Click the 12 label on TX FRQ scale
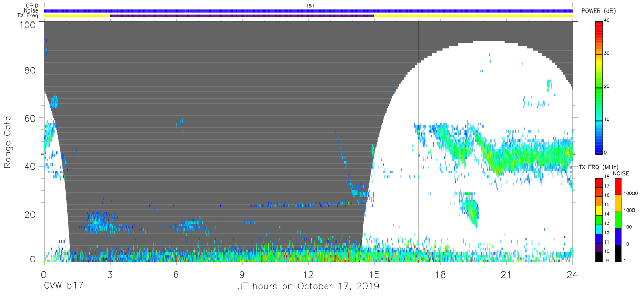The image size is (644, 297). [607, 234]
